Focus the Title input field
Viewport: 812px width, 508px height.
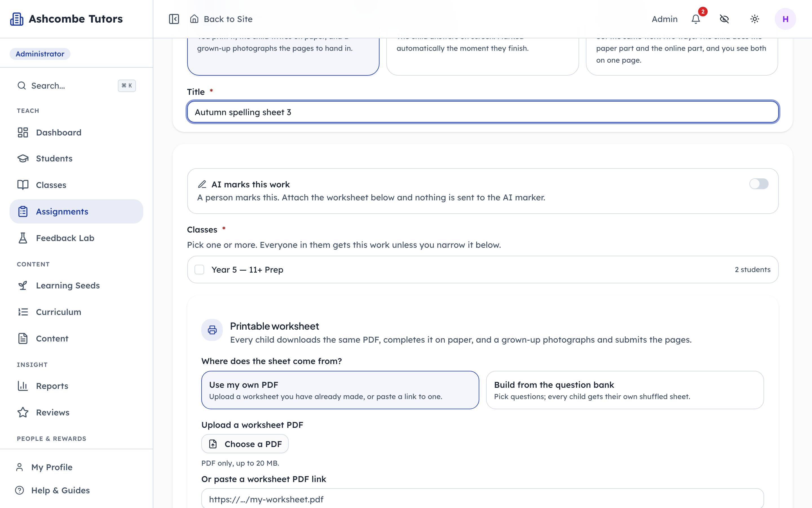click(482, 112)
